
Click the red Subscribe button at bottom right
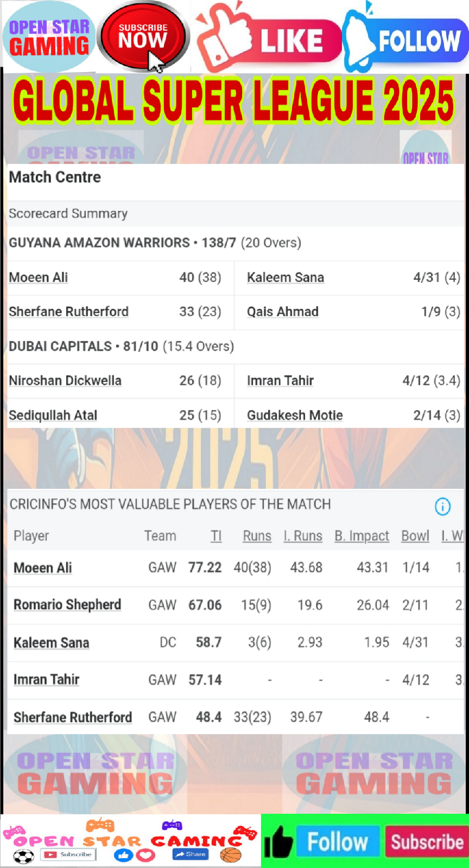[x=427, y=842]
